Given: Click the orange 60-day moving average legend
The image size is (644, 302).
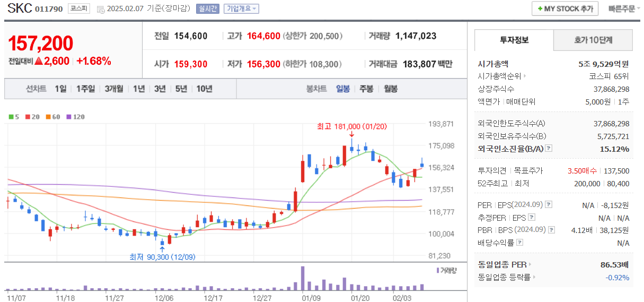Looking at the screenshot, I should coord(52,117).
